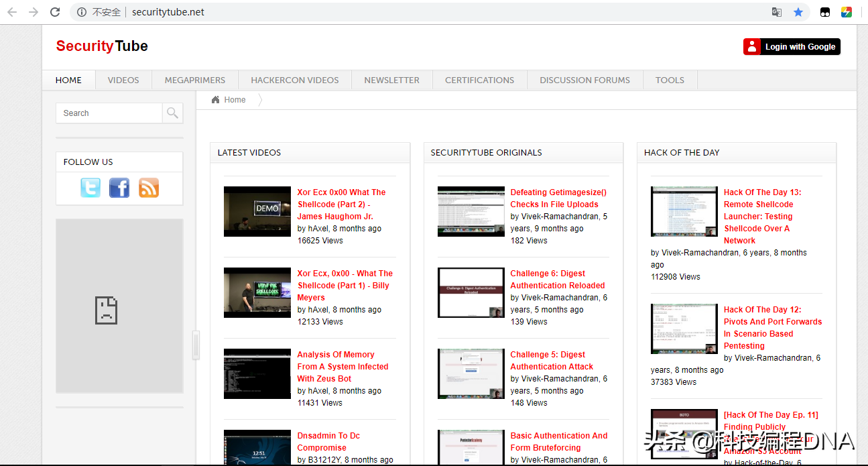Open thumbnail for Hack Of The Day 12
This screenshot has height=466, width=868.
click(x=684, y=329)
